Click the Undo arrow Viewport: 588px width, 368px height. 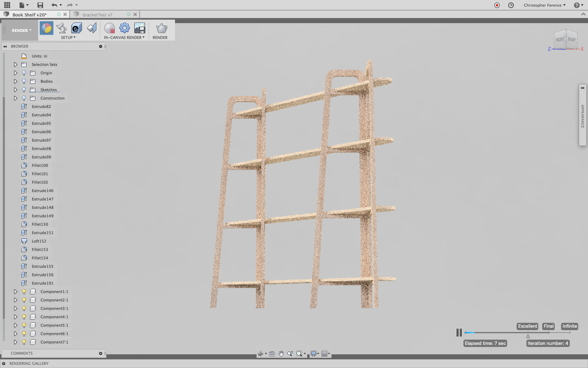pyautogui.click(x=54, y=5)
